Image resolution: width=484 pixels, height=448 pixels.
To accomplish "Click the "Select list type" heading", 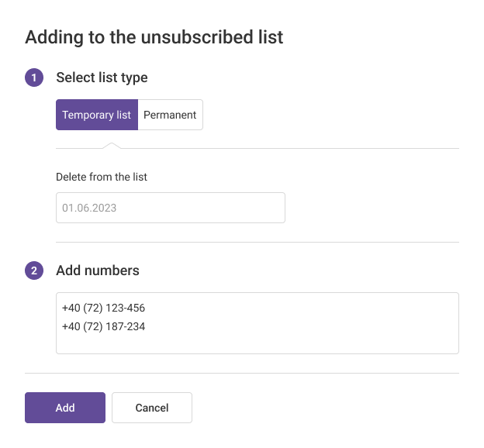I will [x=102, y=78].
